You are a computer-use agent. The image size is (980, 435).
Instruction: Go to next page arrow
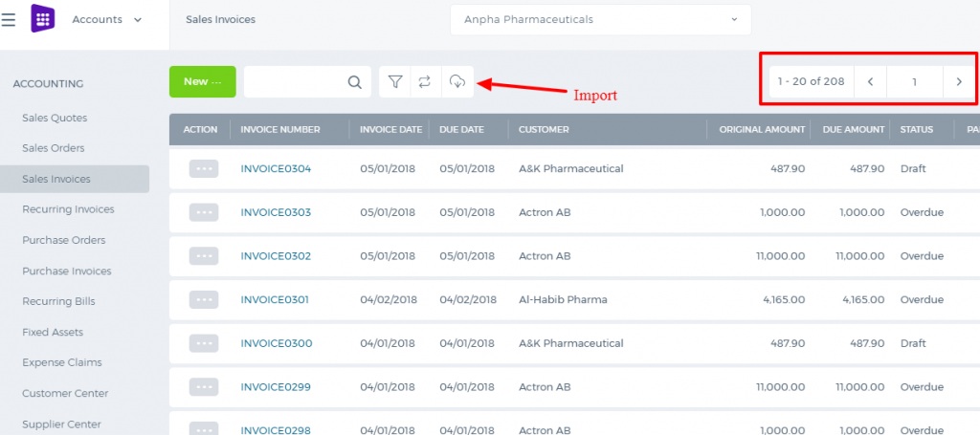point(959,82)
